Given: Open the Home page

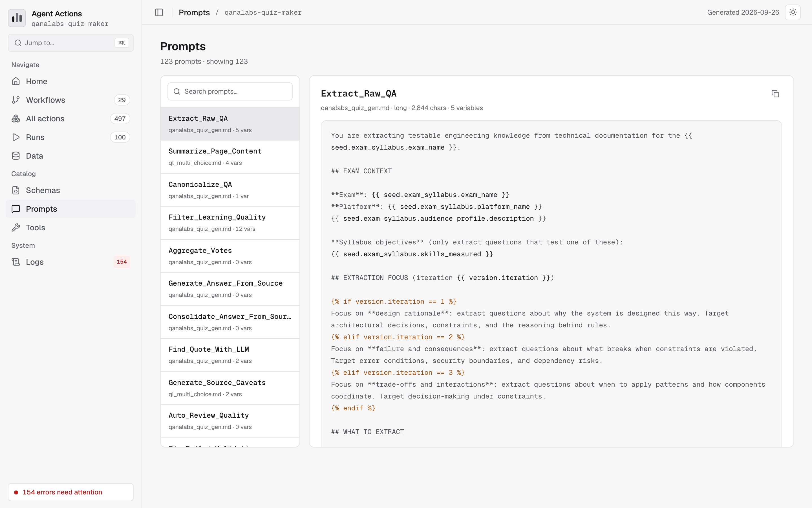Looking at the screenshot, I should click(x=71, y=81).
